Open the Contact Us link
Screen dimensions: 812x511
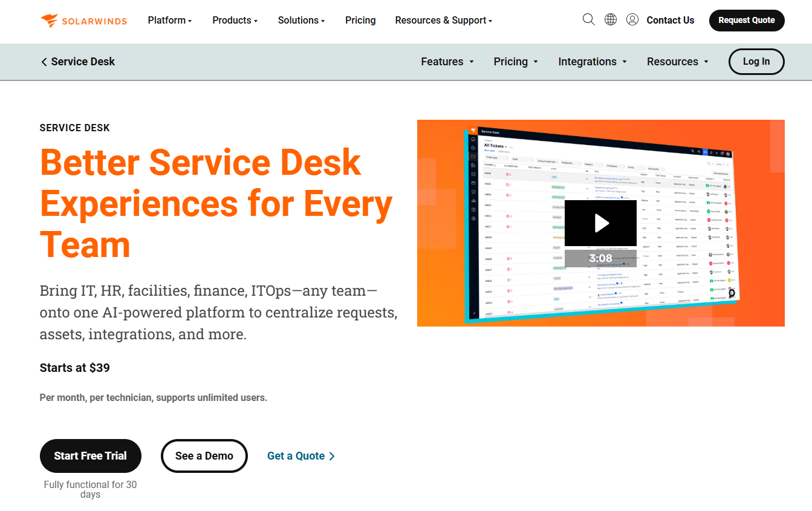[x=671, y=21]
